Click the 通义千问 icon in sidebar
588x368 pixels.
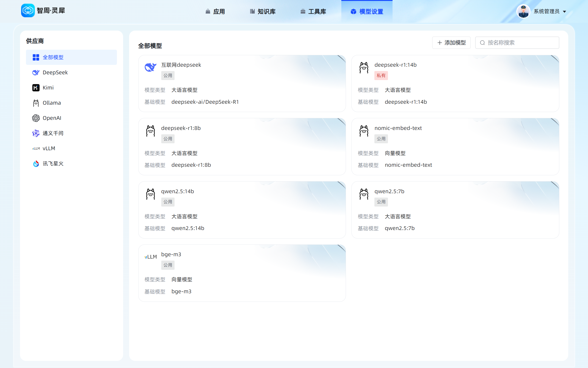36,133
